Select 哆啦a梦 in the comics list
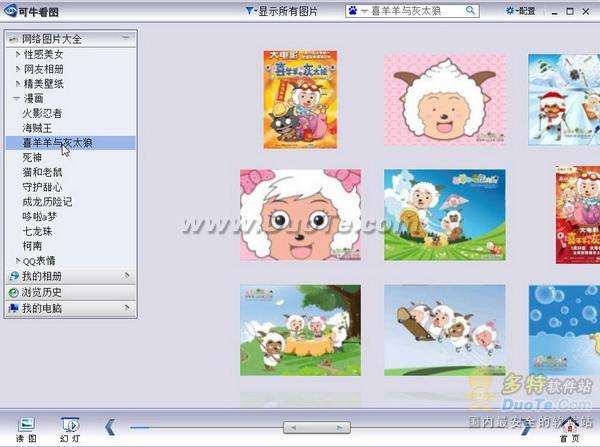The width and height of the screenshot is (600, 447). click(x=42, y=216)
